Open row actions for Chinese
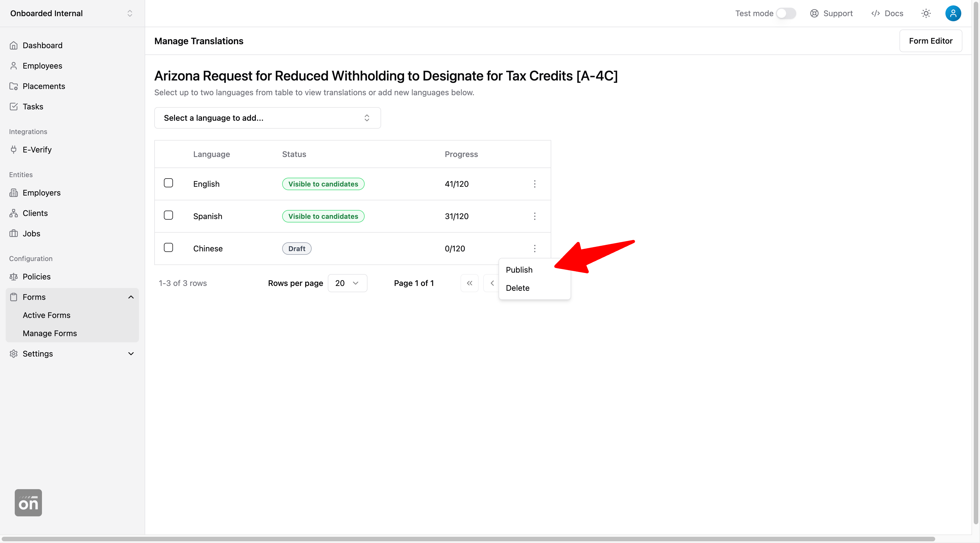 coord(535,249)
